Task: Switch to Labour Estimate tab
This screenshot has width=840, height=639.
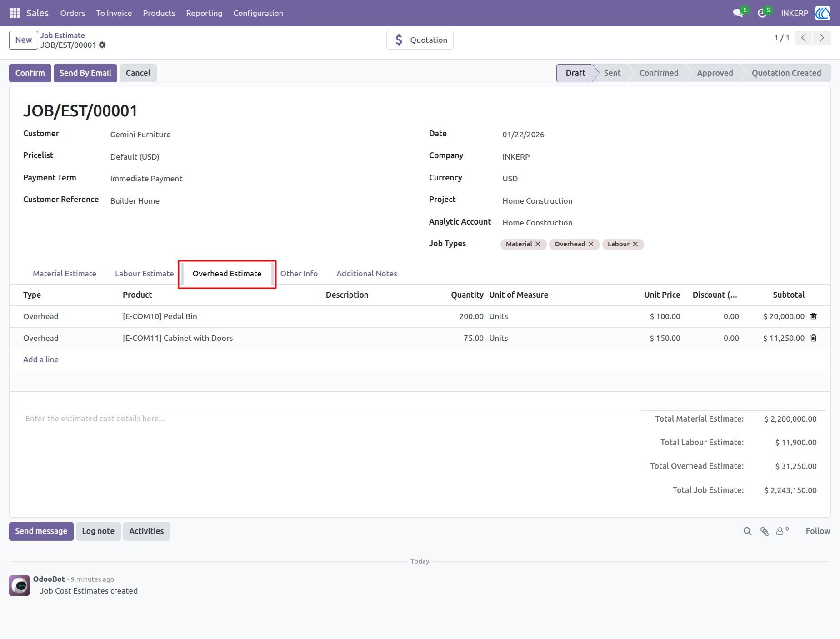Action: click(x=145, y=274)
